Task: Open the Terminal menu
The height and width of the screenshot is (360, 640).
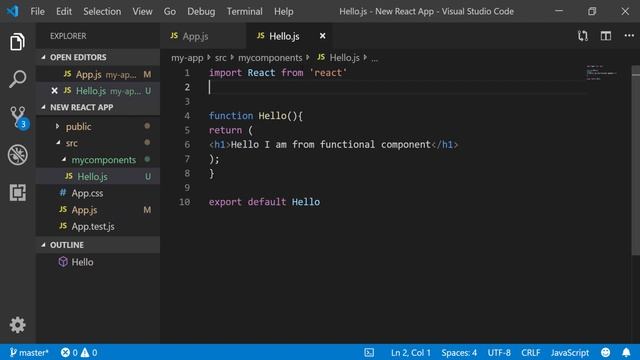Action: tap(245, 11)
